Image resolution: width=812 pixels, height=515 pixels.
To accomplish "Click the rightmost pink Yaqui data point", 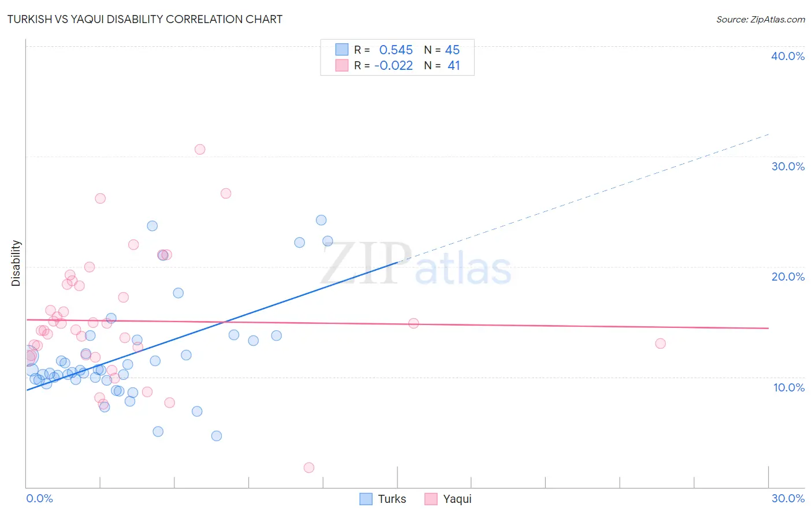I will tap(661, 344).
